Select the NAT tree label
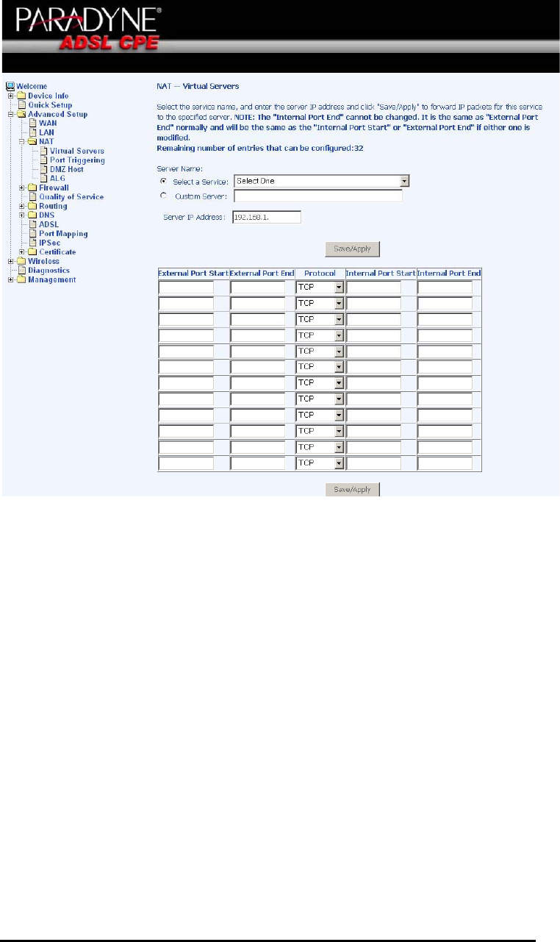This screenshot has height=942, width=560. point(46,142)
